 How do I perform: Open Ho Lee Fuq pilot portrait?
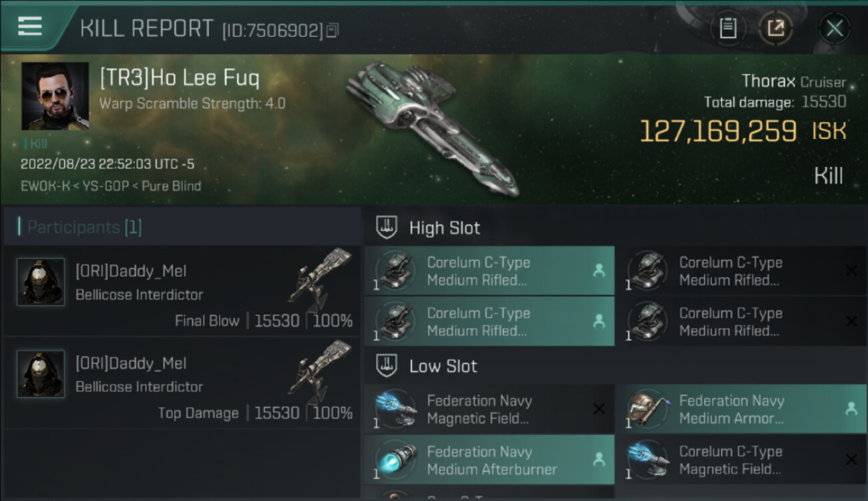coord(55,96)
